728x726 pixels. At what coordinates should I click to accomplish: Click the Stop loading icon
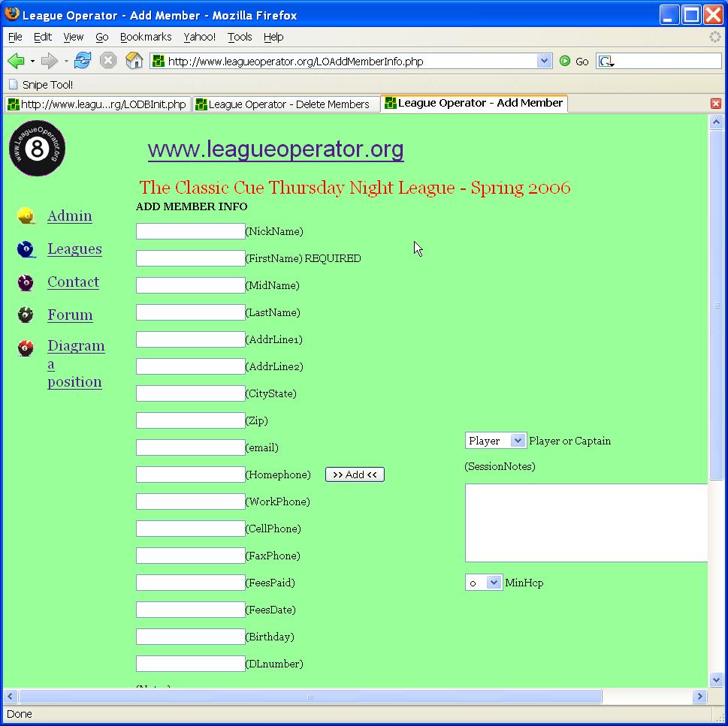pos(108,61)
